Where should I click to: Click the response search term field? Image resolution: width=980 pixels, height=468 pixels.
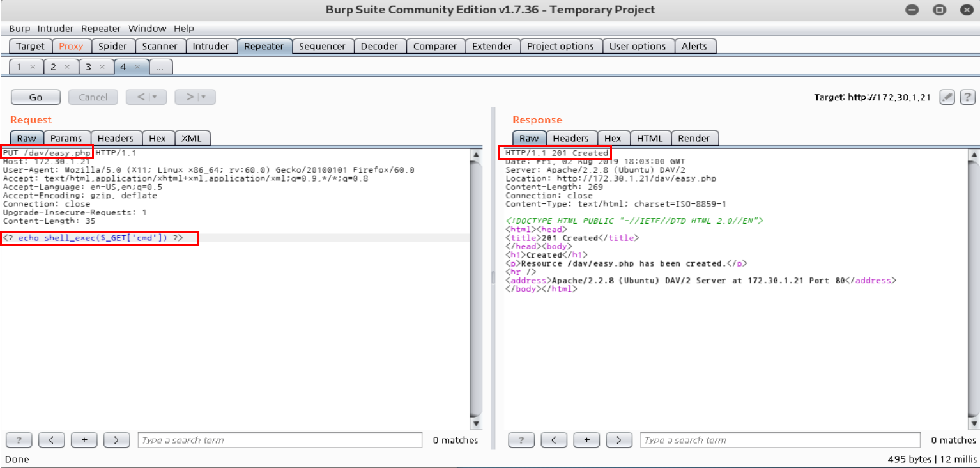pyautogui.click(x=780, y=440)
